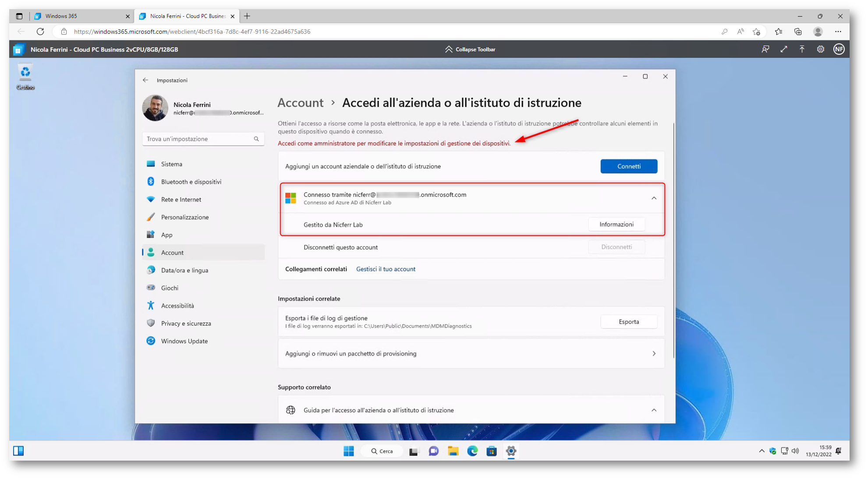Click the upload arrow icon in toolbar

[802, 49]
